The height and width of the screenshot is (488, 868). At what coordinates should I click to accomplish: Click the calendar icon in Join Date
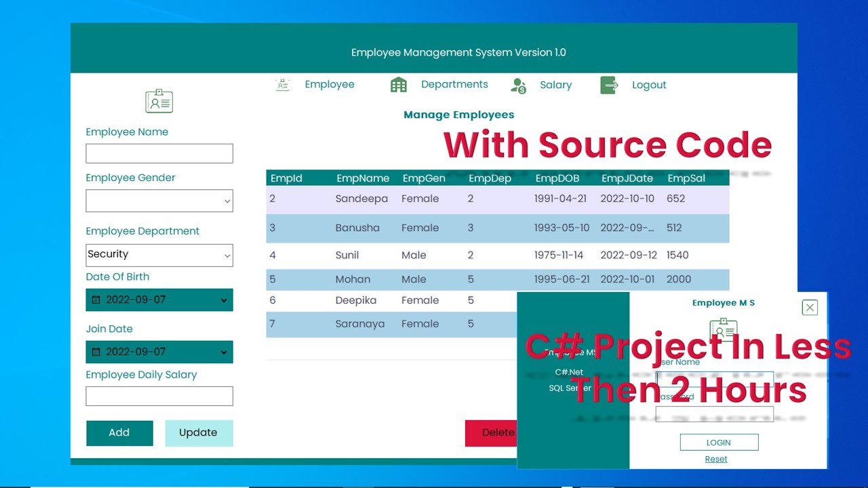[96, 352]
